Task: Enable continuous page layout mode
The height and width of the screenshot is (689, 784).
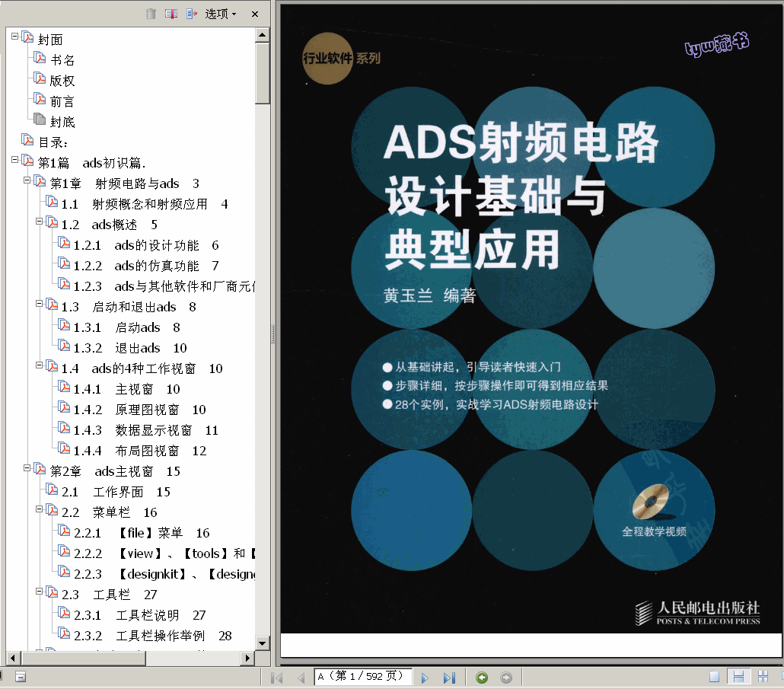Action: coord(739,675)
